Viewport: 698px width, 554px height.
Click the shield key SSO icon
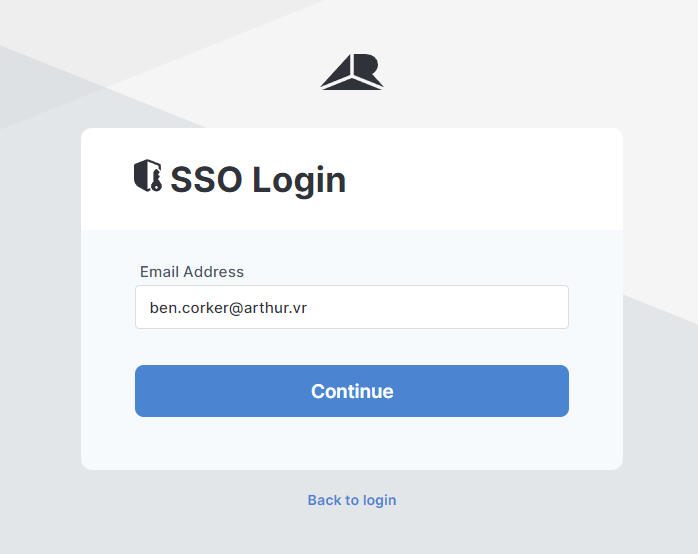[148, 176]
